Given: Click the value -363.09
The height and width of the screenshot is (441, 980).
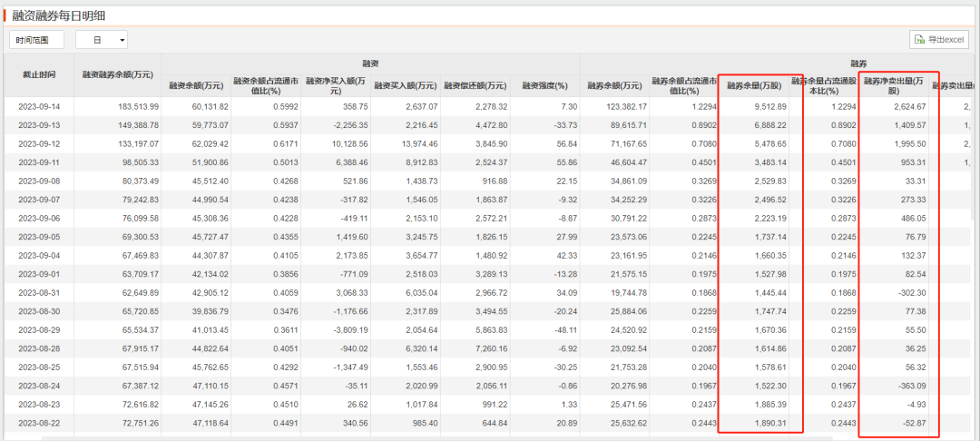Looking at the screenshot, I should pyautogui.click(x=913, y=386).
